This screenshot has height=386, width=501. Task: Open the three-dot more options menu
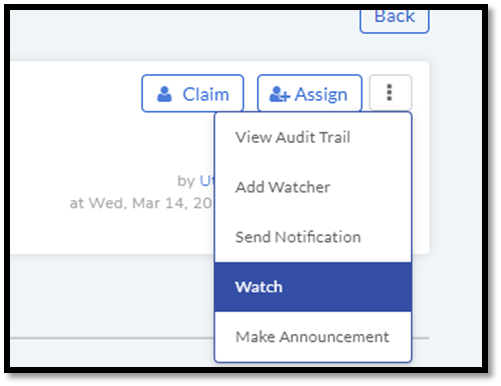(390, 93)
